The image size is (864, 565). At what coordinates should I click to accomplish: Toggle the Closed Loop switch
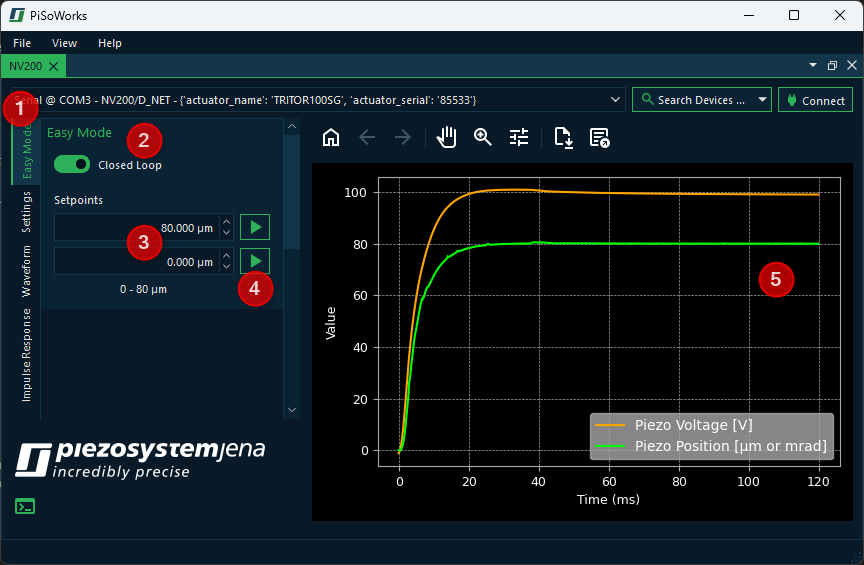[72, 164]
